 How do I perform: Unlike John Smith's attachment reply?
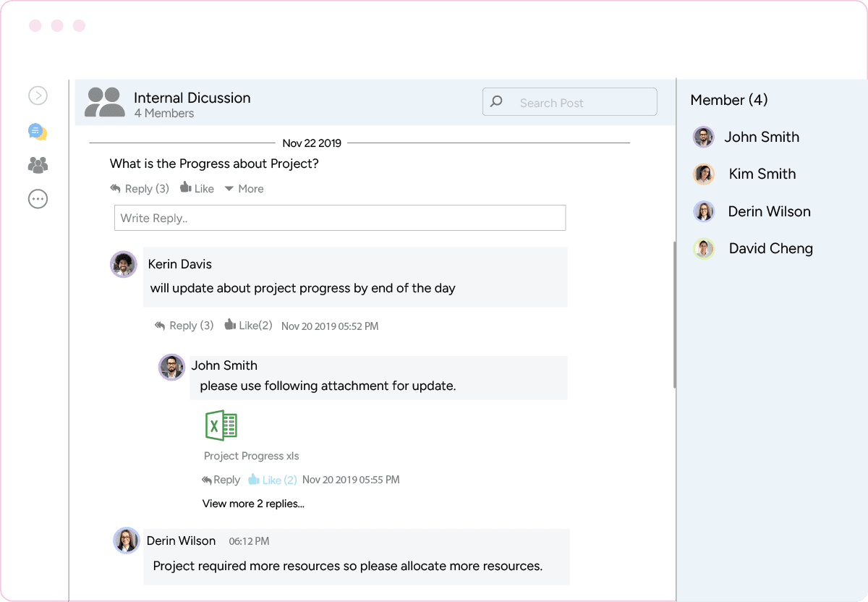tap(273, 479)
